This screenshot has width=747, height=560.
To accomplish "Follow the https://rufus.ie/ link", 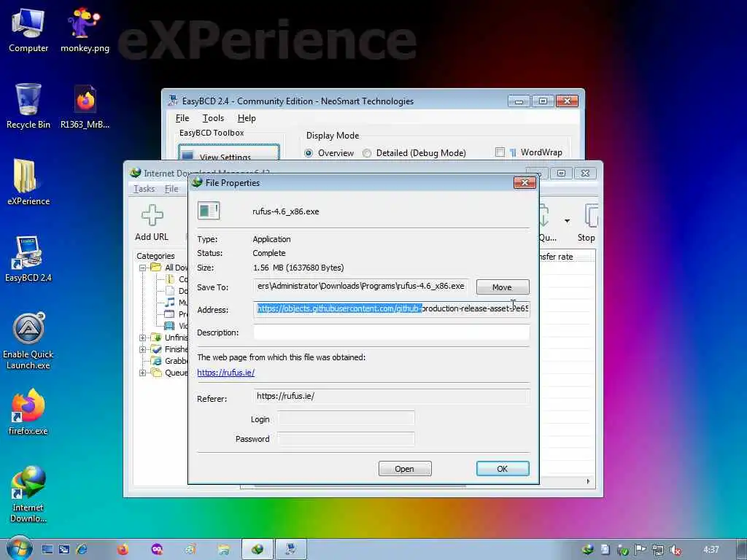I will 226,373.
